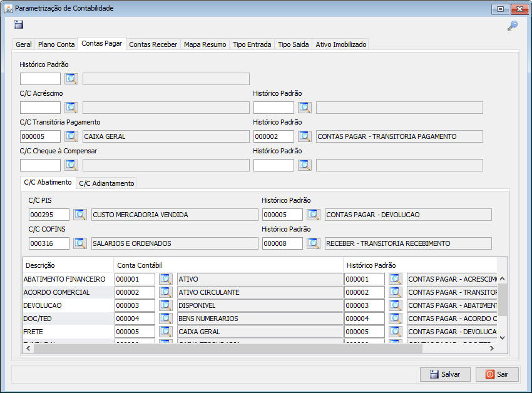Click the key icon at top right
Screen dimensions: 532x393
(512, 26)
